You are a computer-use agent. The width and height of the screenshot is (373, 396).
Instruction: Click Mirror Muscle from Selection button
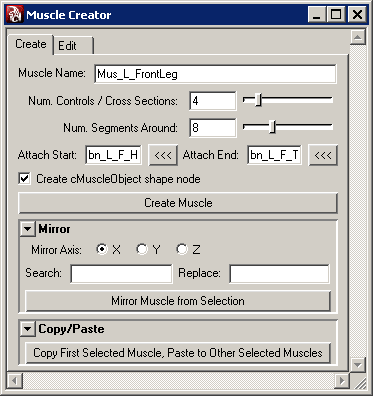click(x=178, y=301)
